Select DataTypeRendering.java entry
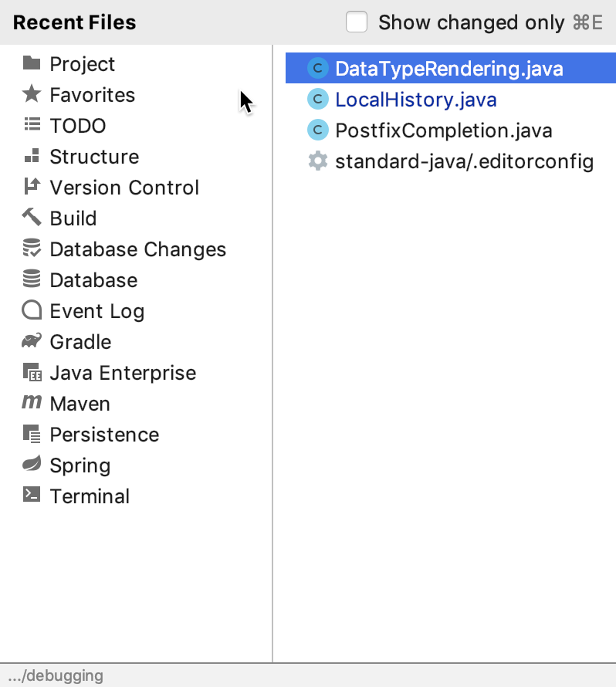 coord(450,69)
